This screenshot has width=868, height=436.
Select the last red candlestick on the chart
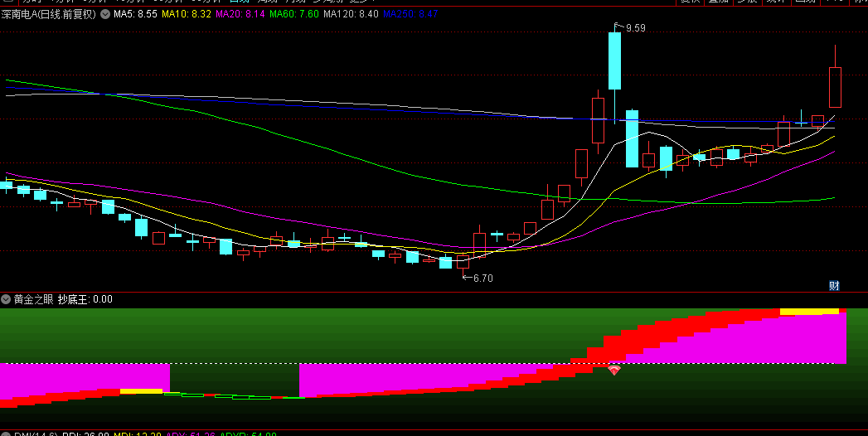(835, 87)
